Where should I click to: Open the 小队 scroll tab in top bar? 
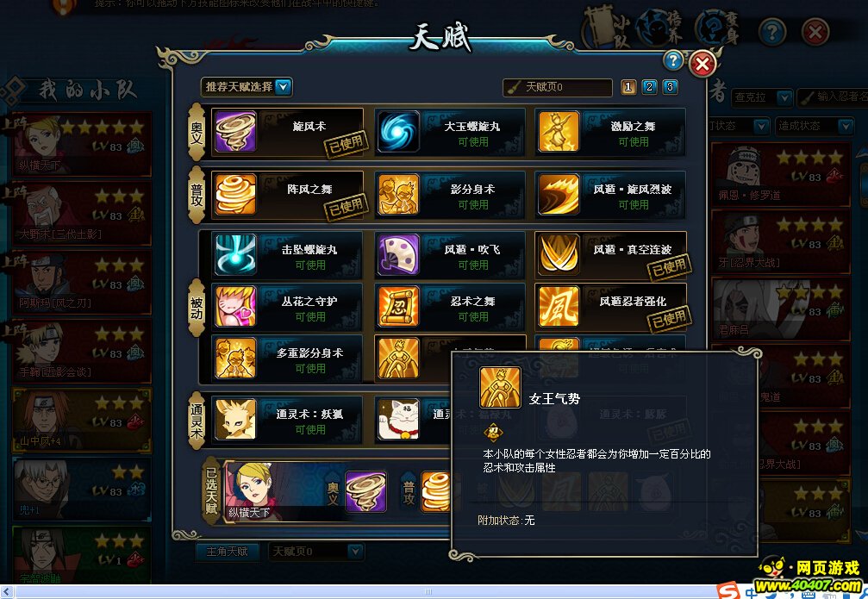tap(607, 28)
